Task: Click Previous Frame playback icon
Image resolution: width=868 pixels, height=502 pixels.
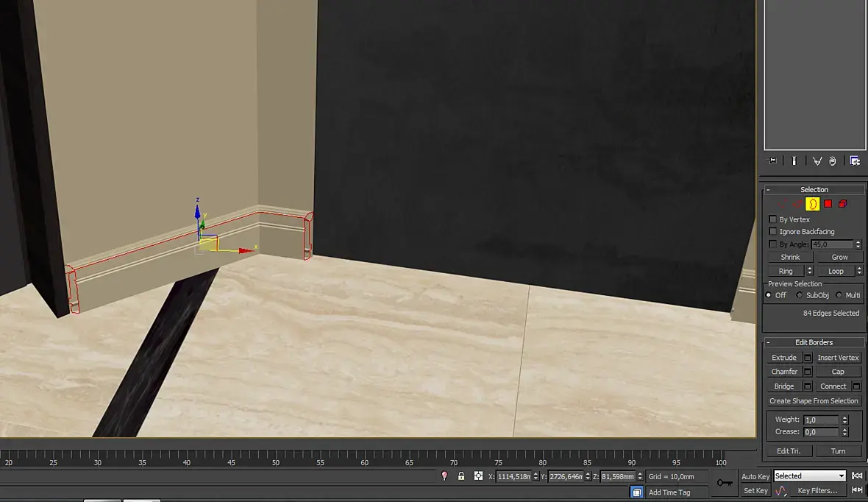Action: [857, 490]
